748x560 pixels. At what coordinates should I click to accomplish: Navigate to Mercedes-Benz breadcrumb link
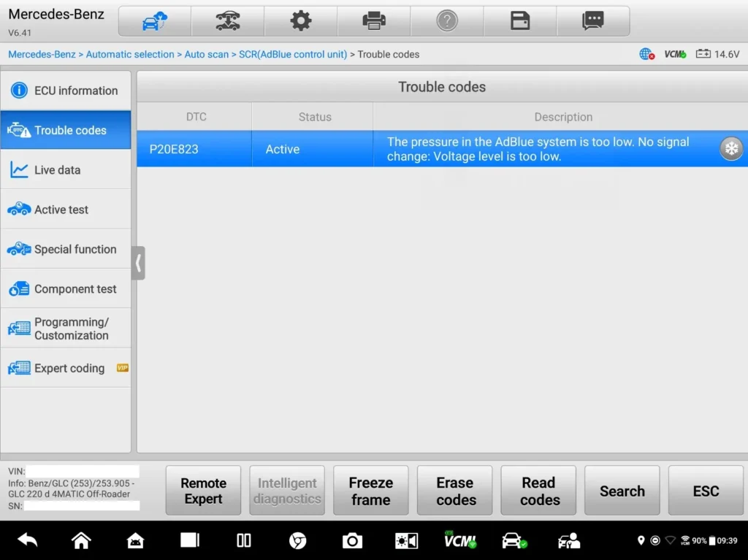coord(42,54)
